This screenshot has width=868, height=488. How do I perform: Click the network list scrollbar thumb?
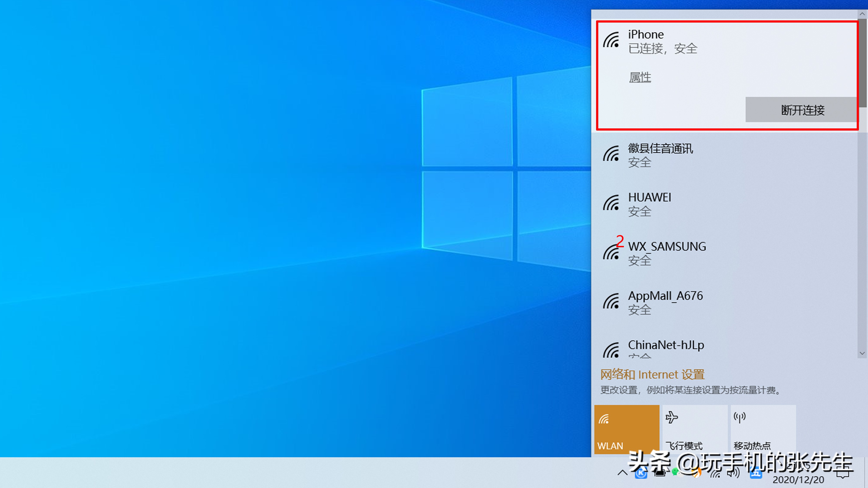[x=862, y=63]
